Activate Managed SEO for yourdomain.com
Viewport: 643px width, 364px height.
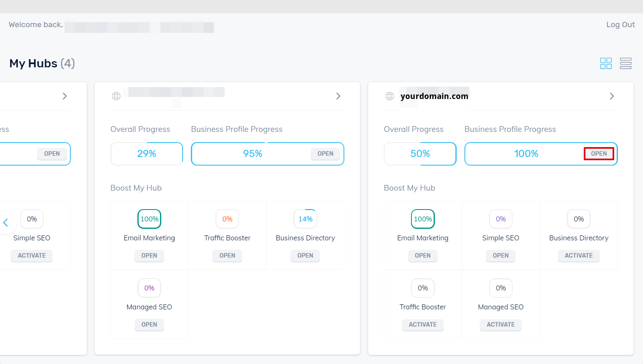501,325
